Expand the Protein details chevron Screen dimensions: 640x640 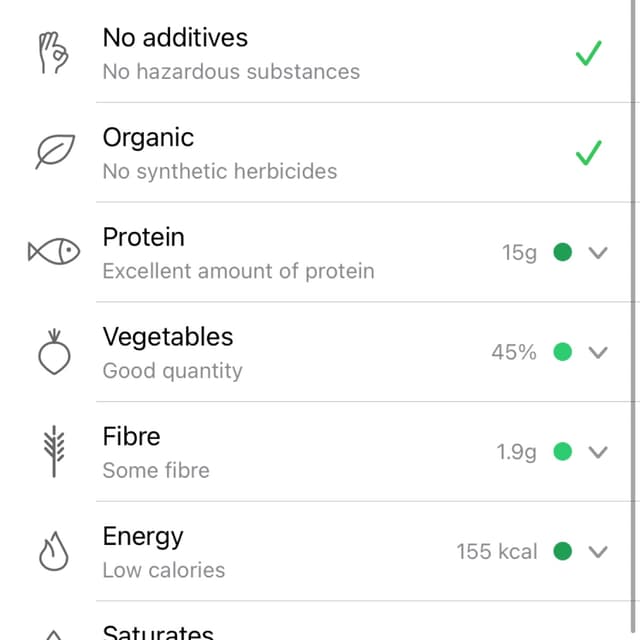tap(598, 253)
